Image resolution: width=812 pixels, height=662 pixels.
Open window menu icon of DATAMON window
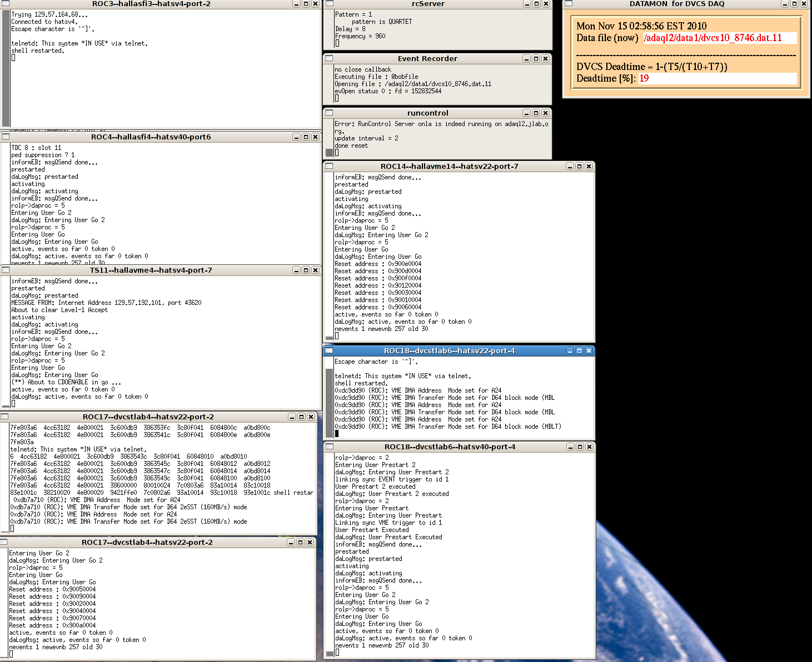(x=569, y=3)
